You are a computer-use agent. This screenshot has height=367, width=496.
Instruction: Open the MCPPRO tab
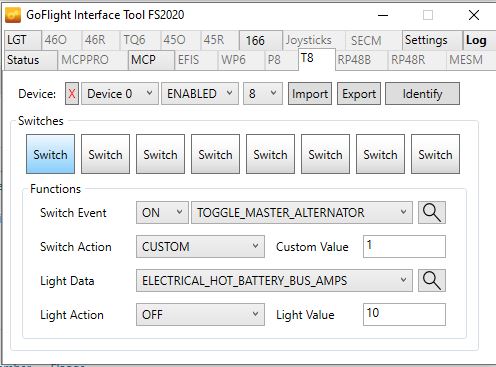[92, 60]
